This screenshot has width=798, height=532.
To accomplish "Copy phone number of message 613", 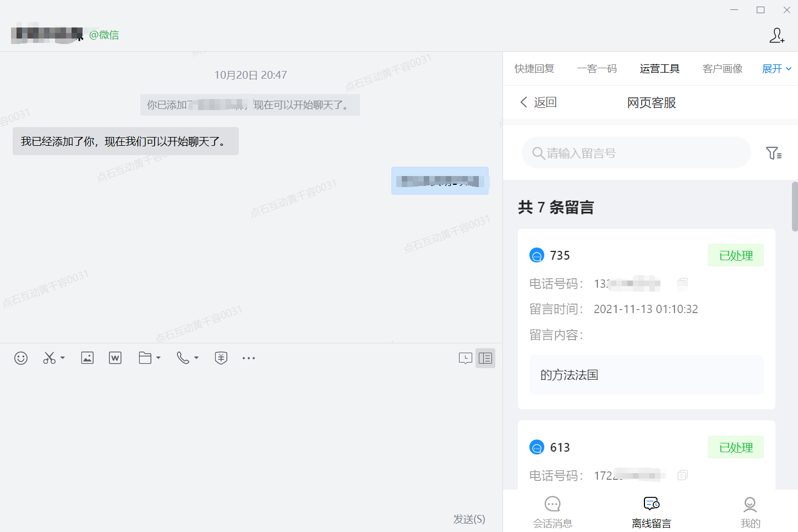I will [x=682, y=475].
